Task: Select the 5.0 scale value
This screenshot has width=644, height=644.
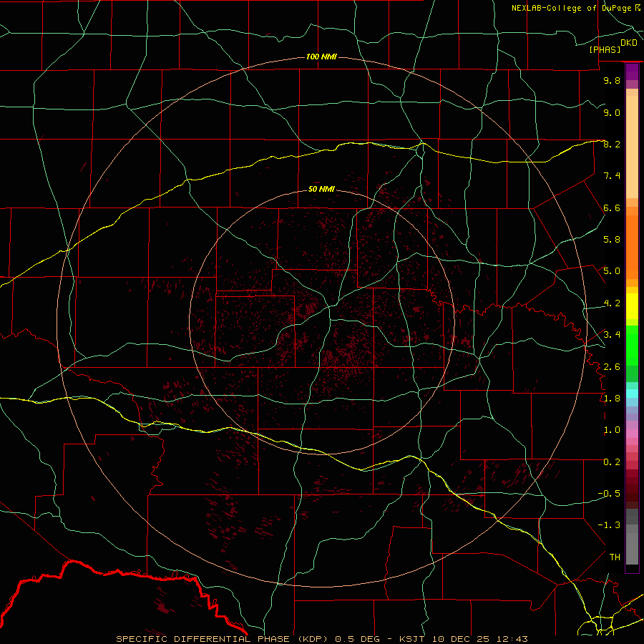Action: (612, 271)
